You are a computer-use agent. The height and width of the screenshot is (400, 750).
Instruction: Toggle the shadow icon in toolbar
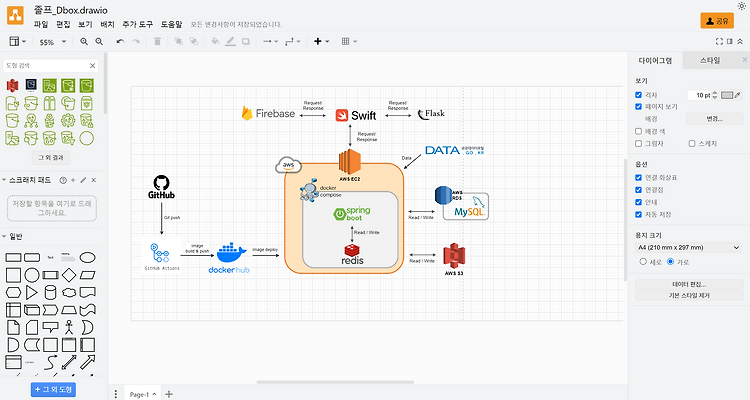point(246,42)
